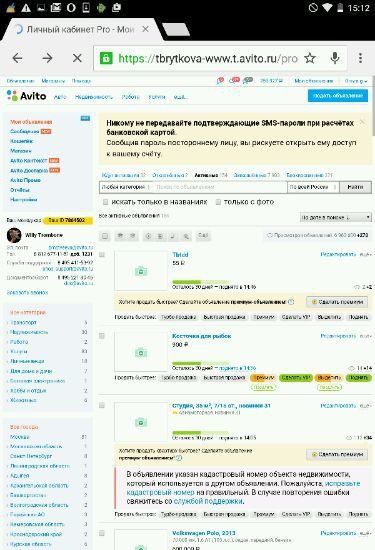Expand the sort order dropdown
This screenshot has height=550, width=375.
coord(336,217)
